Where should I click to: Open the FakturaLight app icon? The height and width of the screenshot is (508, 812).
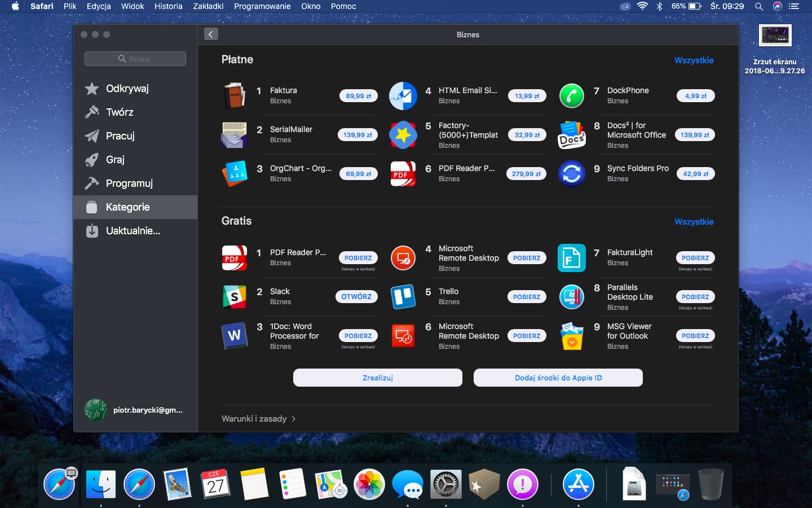point(572,258)
